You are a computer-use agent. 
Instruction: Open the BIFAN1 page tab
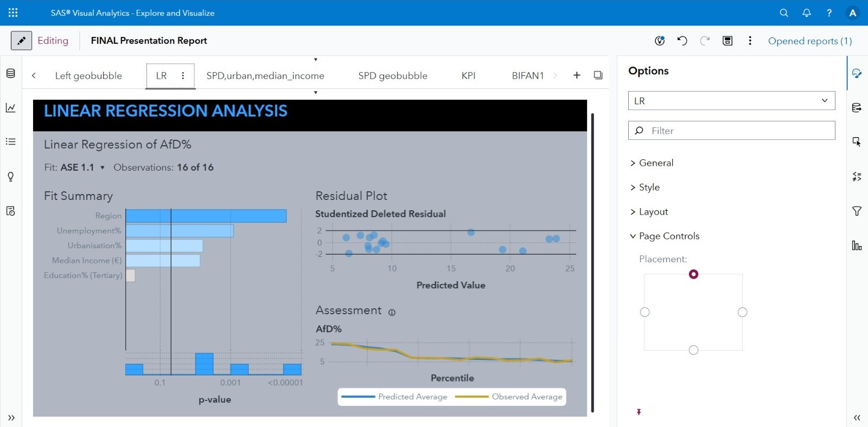(528, 76)
